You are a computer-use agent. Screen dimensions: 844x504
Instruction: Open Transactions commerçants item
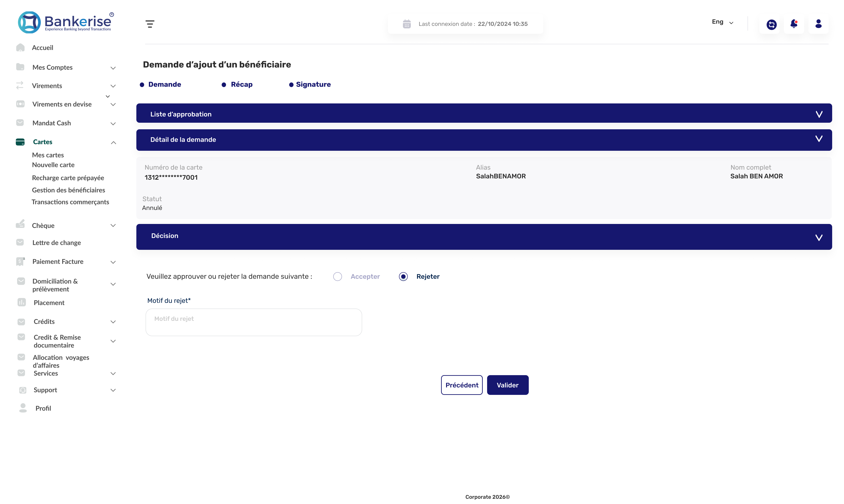click(70, 202)
